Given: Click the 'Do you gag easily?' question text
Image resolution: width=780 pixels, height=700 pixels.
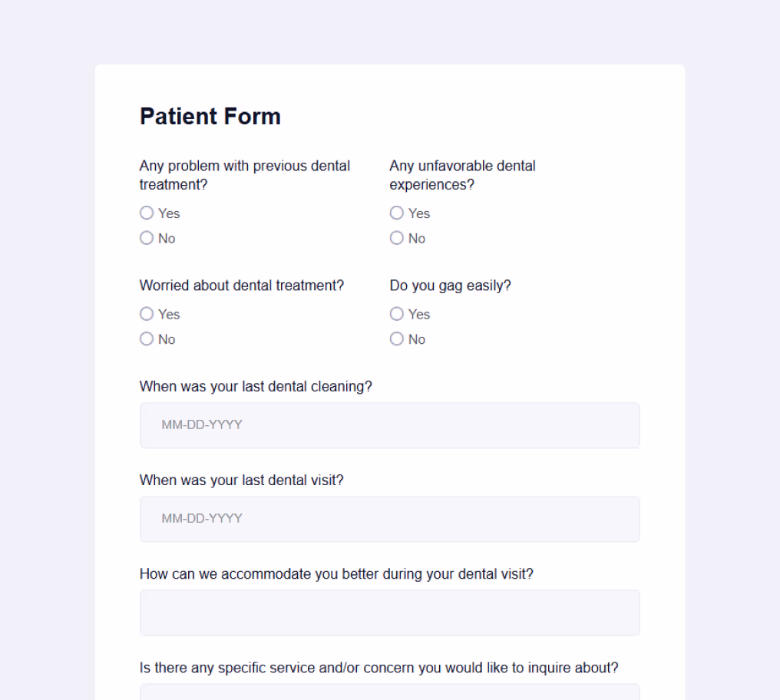Looking at the screenshot, I should point(450,286).
